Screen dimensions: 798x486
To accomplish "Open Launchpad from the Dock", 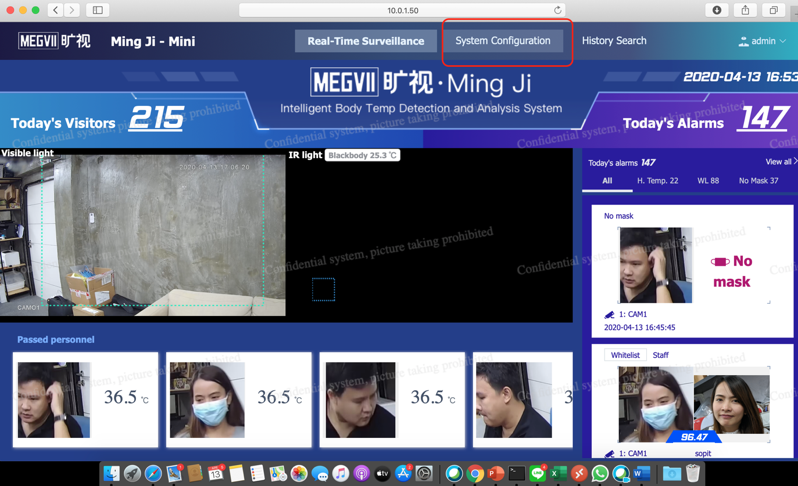I will (x=132, y=474).
